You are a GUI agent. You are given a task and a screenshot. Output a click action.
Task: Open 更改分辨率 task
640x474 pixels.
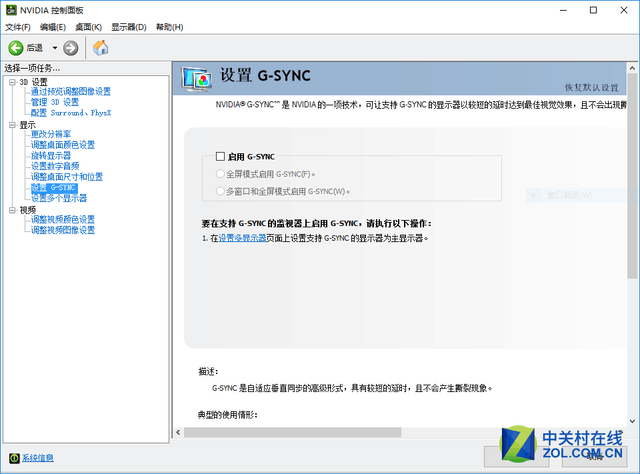[51, 134]
